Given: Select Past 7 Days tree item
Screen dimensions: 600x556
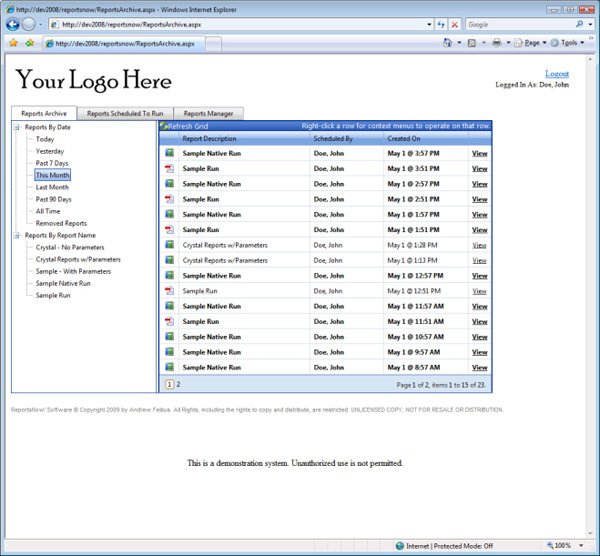Looking at the screenshot, I should (52, 163).
